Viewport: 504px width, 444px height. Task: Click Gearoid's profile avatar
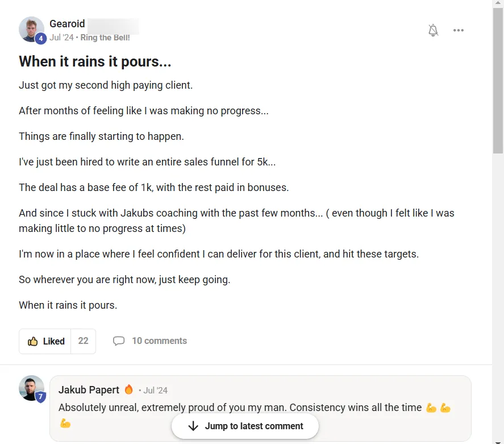point(31,30)
